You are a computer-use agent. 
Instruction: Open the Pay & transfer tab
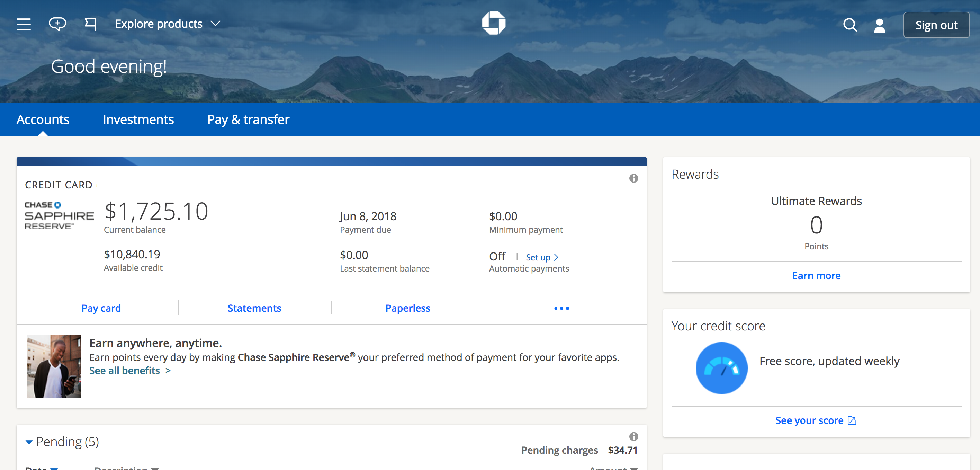coord(248,119)
